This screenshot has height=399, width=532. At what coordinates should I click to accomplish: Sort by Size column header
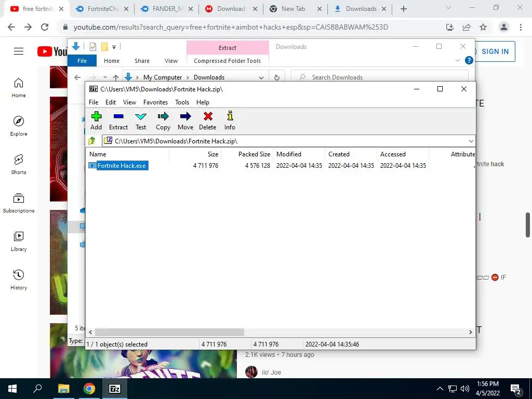[212, 154]
